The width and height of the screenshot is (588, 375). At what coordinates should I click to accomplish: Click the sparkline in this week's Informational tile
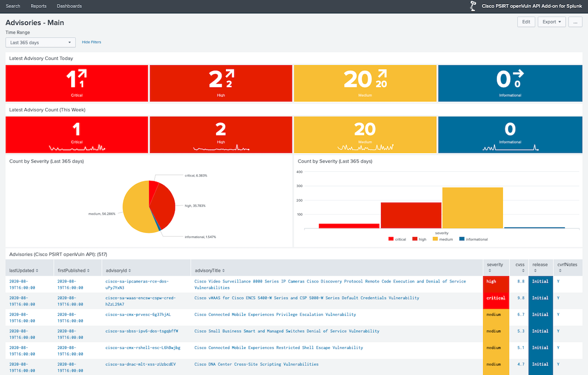pos(510,147)
